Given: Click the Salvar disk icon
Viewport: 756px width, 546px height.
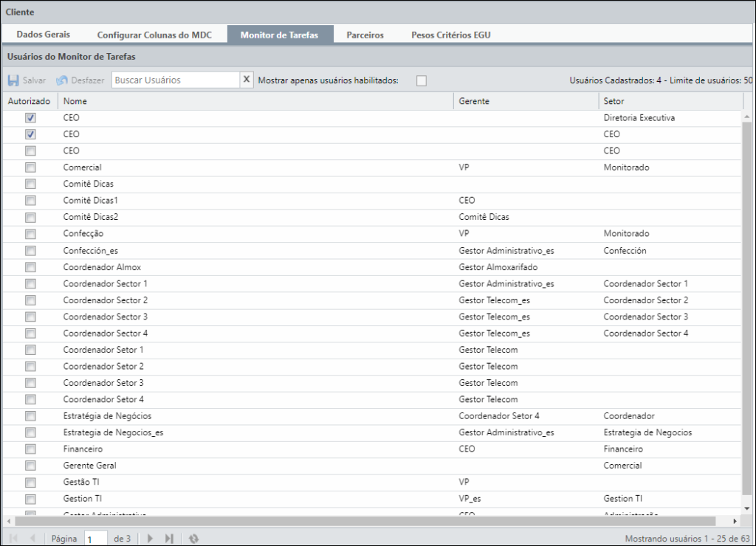Looking at the screenshot, I should click(x=13, y=80).
